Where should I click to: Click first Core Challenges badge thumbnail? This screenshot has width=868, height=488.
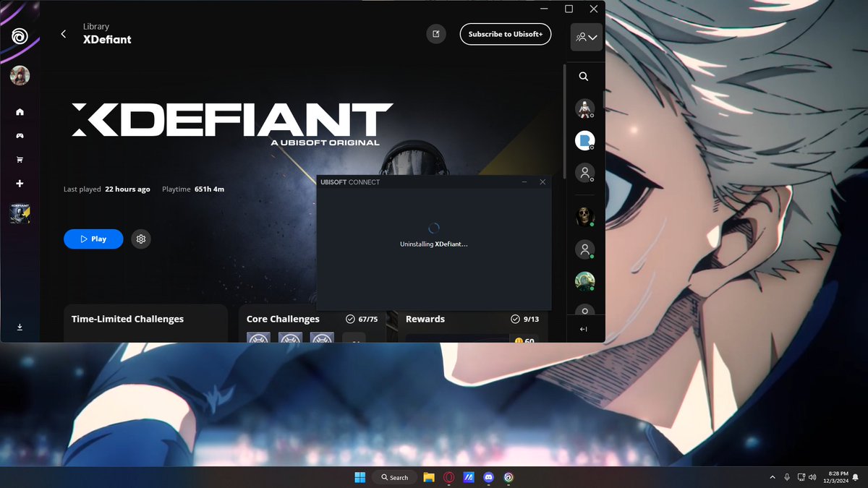258,338
